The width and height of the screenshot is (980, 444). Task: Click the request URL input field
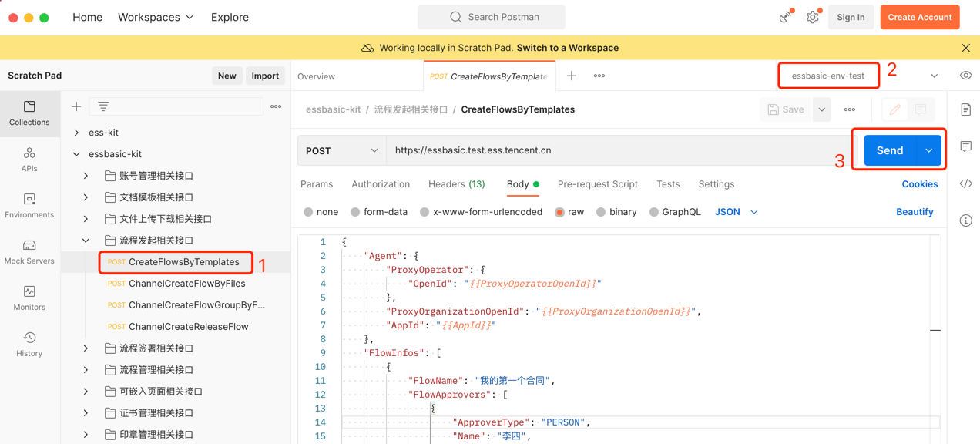pyautogui.click(x=619, y=150)
